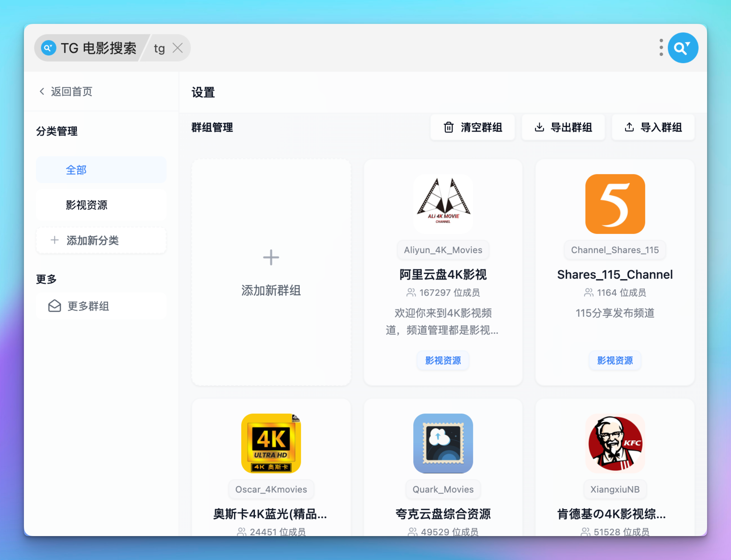
Task: Click the Aliyun_4K_Movies username tag
Action: click(443, 250)
